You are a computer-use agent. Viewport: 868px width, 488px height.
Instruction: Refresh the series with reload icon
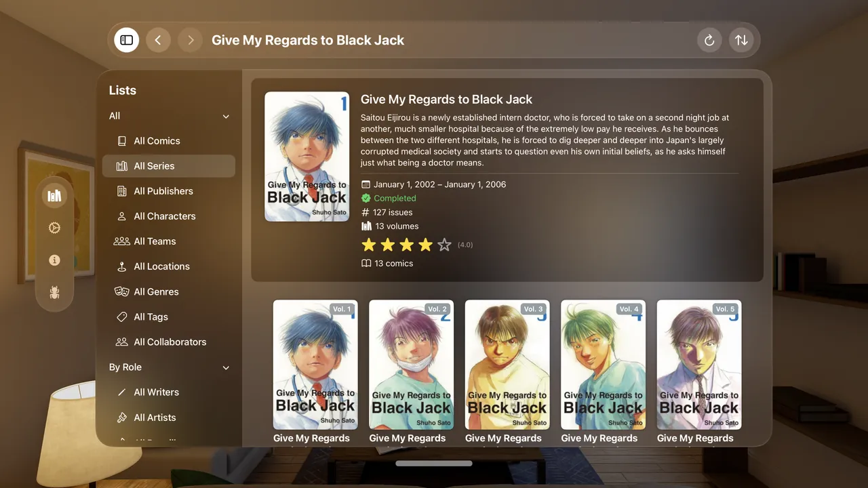709,40
